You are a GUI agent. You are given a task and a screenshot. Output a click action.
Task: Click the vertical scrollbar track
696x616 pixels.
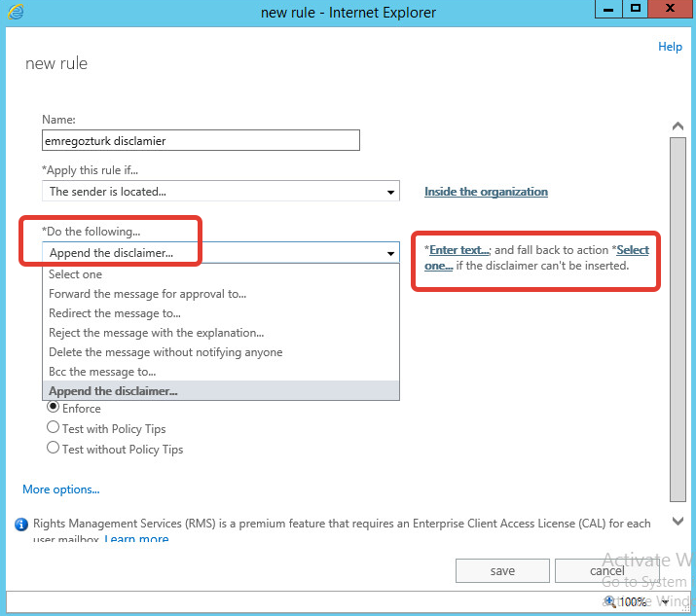[678, 319]
